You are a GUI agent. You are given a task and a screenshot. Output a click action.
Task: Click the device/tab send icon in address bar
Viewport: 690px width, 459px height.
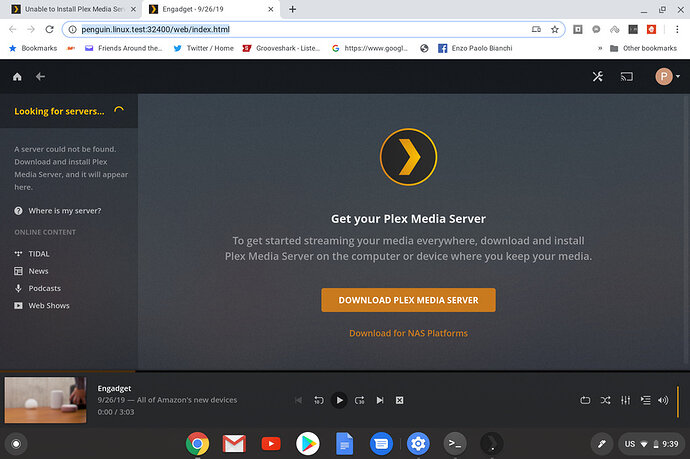[x=536, y=29]
